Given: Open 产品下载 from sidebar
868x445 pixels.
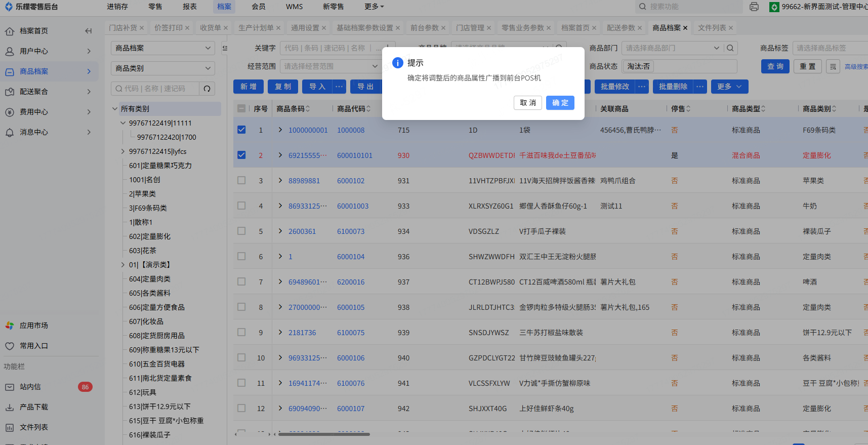Looking at the screenshot, I should point(34,407).
